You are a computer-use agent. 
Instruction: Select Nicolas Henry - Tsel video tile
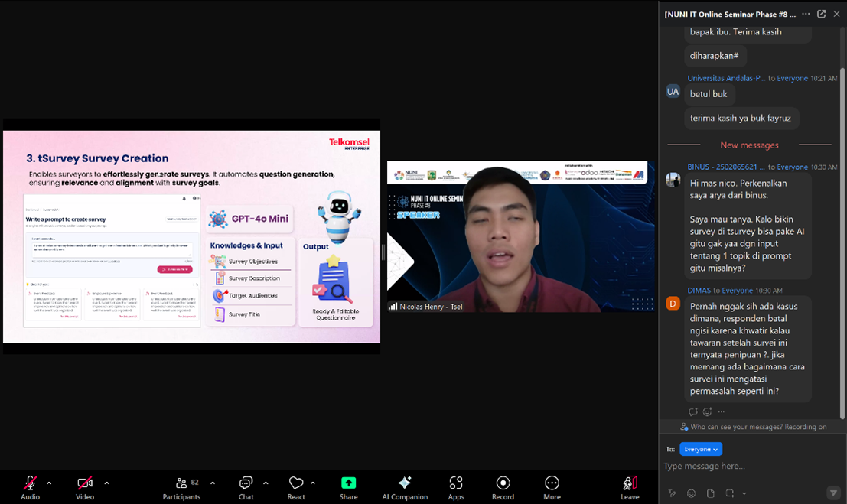point(521,236)
